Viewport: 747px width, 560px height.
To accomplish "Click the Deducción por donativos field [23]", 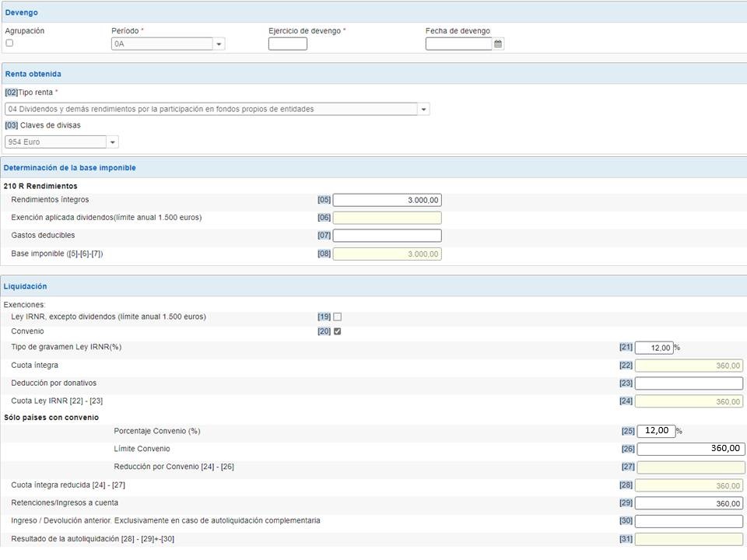I will [x=689, y=383].
